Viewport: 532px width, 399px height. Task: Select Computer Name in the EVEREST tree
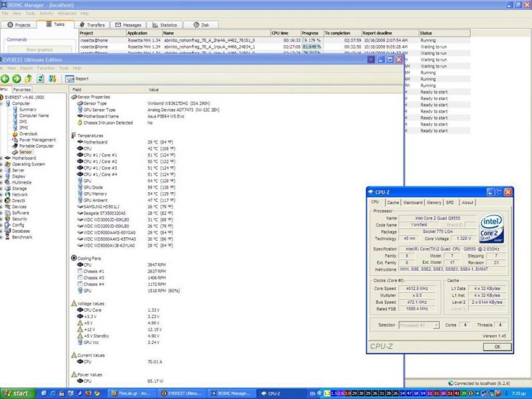(34, 116)
